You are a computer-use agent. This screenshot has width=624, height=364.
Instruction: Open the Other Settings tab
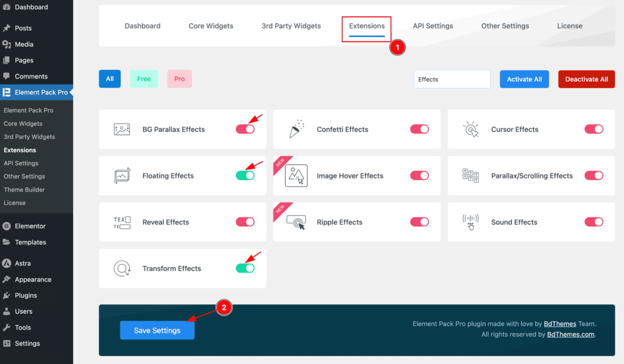(505, 26)
